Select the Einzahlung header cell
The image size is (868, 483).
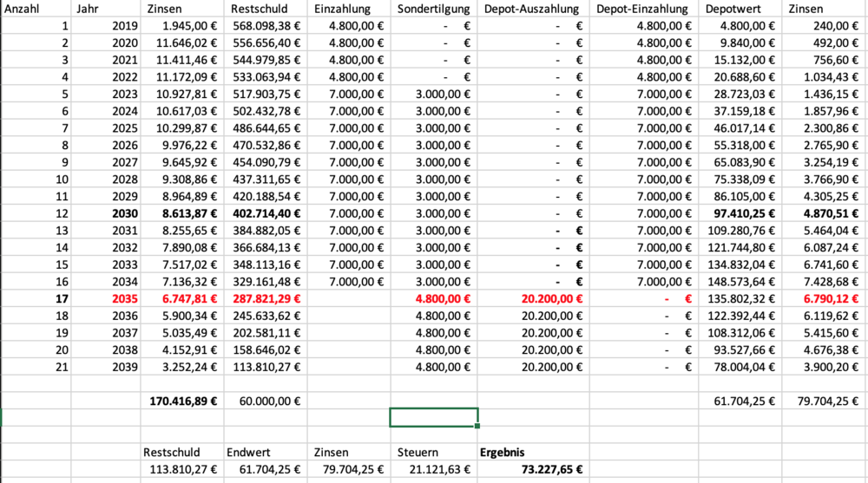pos(349,9)
